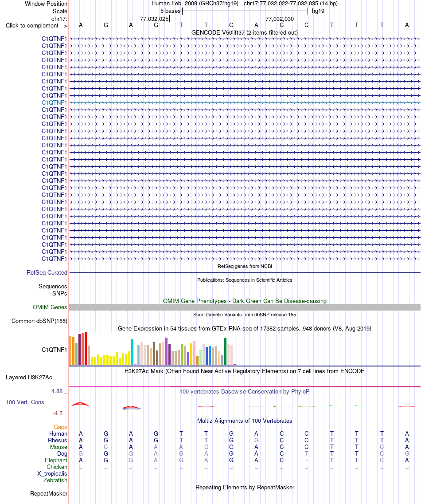This screenshot has width=421, height=504.
Task: Click the 4.88 upper conservation scale value
Action: click(57, 391)
